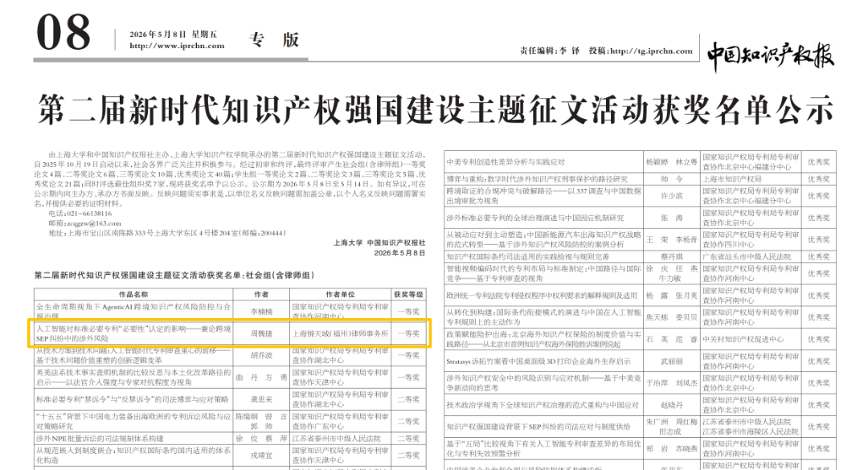The image size is (868, 470).
Task: Click the signature date "2026年5月8日"
Action: tap(399, 252)
